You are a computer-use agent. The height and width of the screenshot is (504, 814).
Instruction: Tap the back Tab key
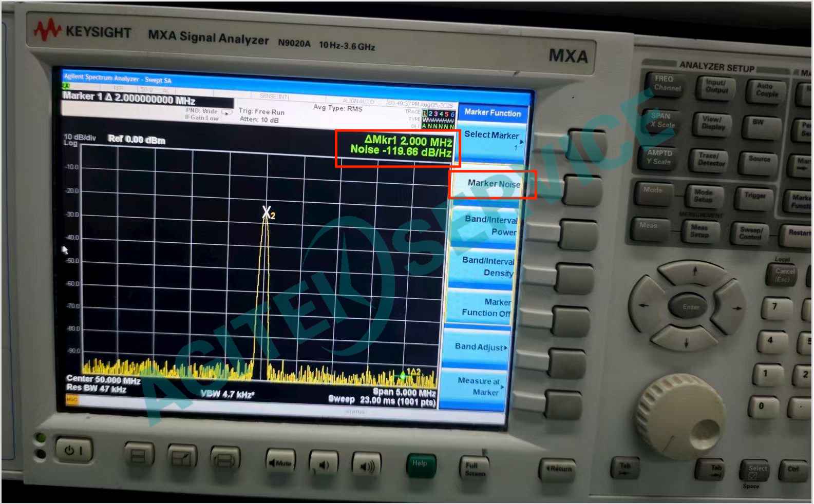click(625, 468)
